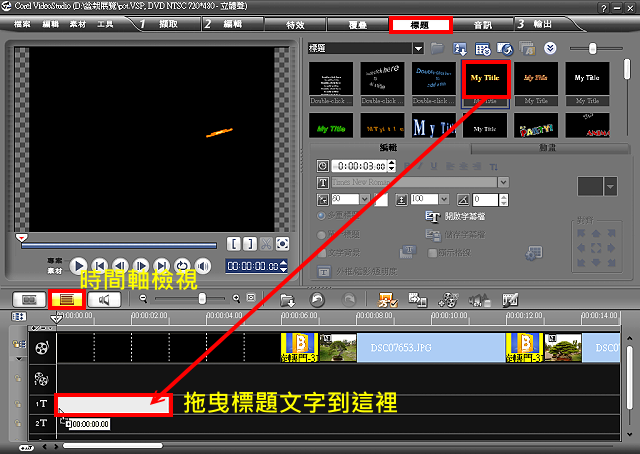Advance to the next frame

coord(141,266)
